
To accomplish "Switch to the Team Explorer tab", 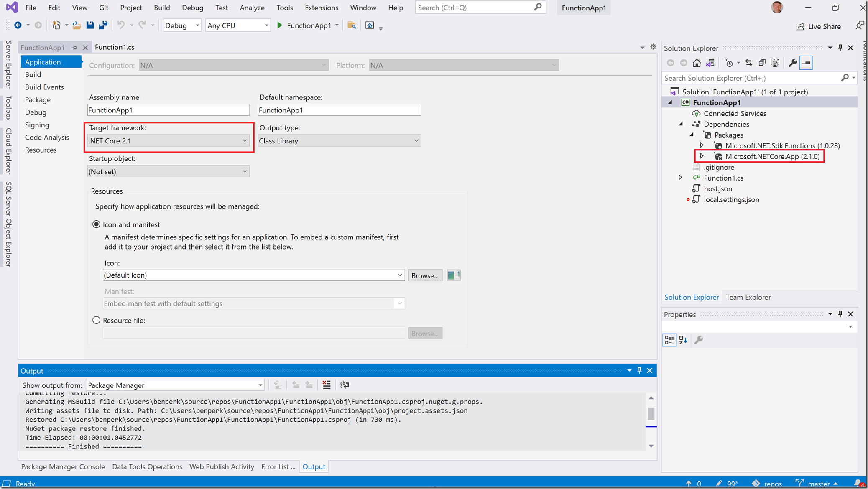I will pos(748,297).
